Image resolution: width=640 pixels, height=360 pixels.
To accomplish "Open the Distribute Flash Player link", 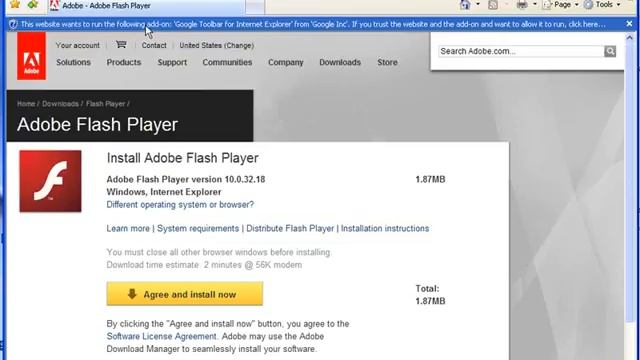I will point(290,229).
